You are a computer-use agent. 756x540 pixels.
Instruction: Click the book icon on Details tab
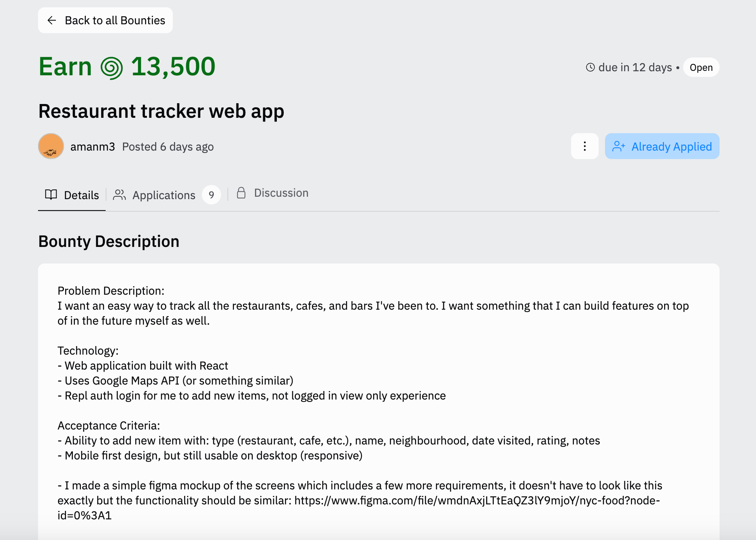51,195
